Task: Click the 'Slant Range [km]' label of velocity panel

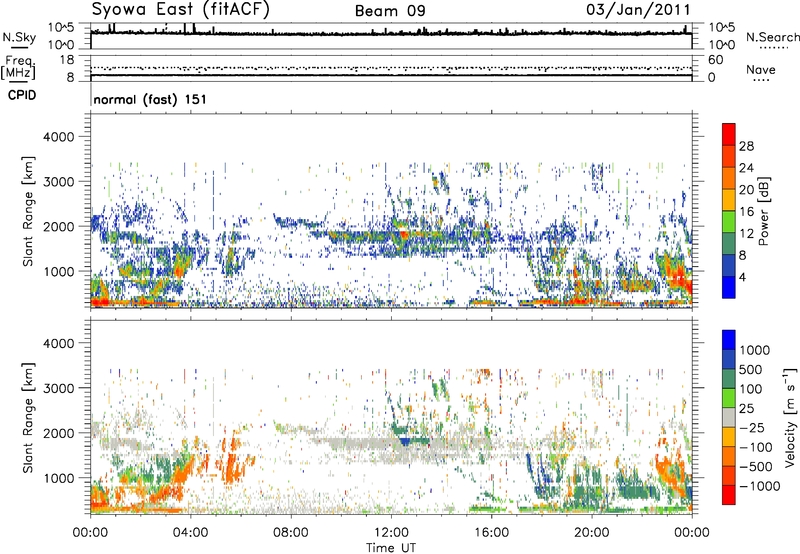Action: [x=28, y=417]
